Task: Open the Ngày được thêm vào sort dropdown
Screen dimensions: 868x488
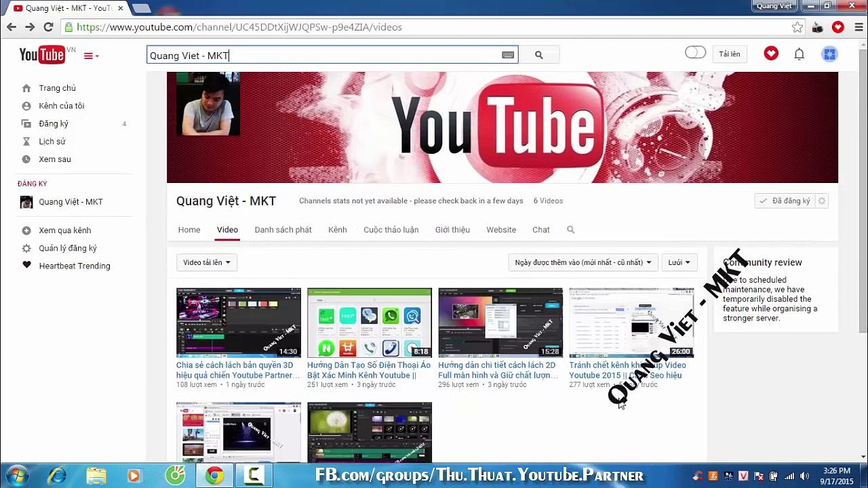Action: pyautogui.click(x=583, y=262)
